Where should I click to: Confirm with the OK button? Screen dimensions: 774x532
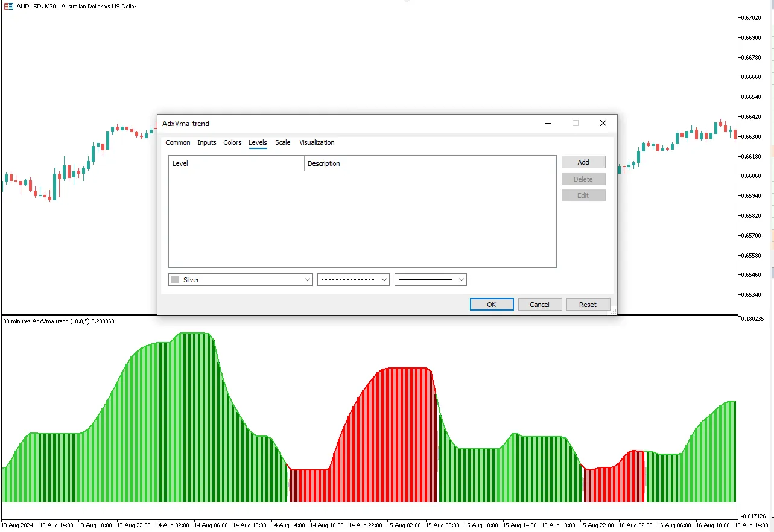tap(492, 305)
